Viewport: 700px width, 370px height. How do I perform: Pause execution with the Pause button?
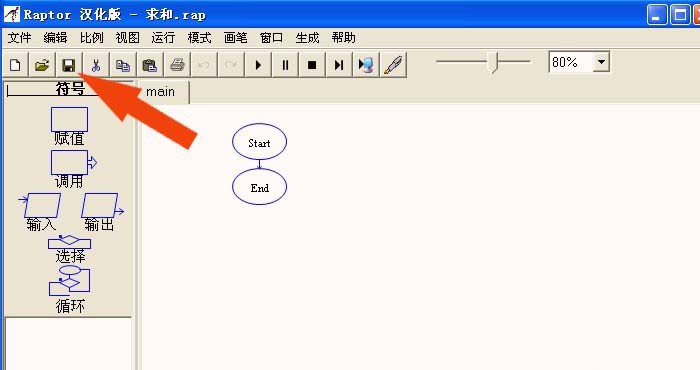285,65
